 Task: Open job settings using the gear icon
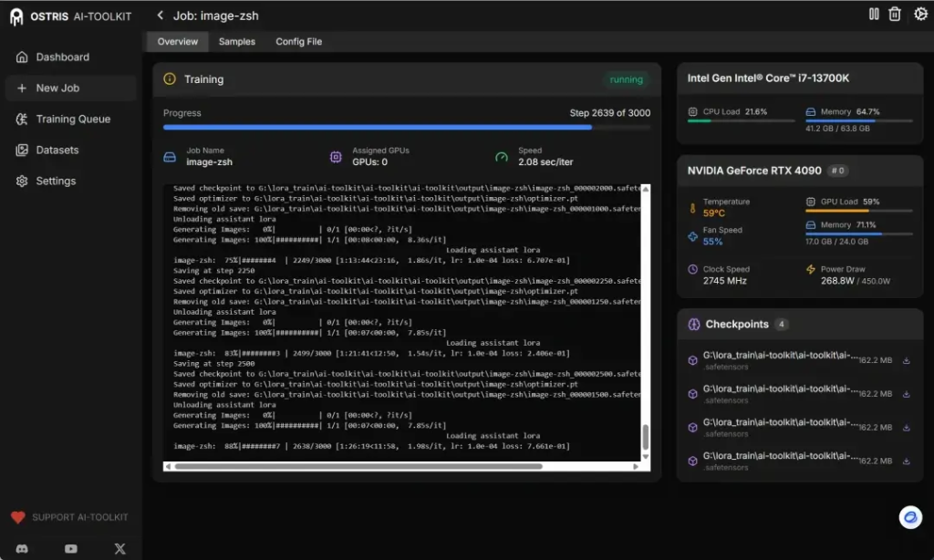[x=921, y=15]
